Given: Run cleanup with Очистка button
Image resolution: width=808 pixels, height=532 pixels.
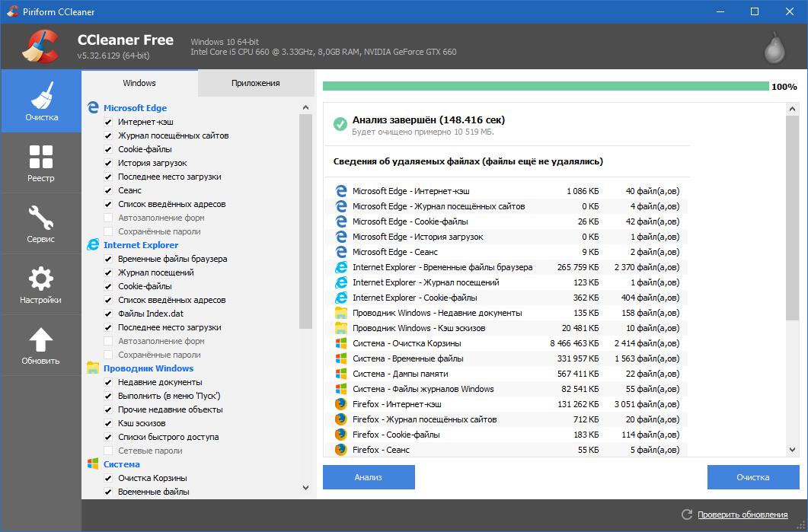Looking at the screenshot, I should 753,477.
